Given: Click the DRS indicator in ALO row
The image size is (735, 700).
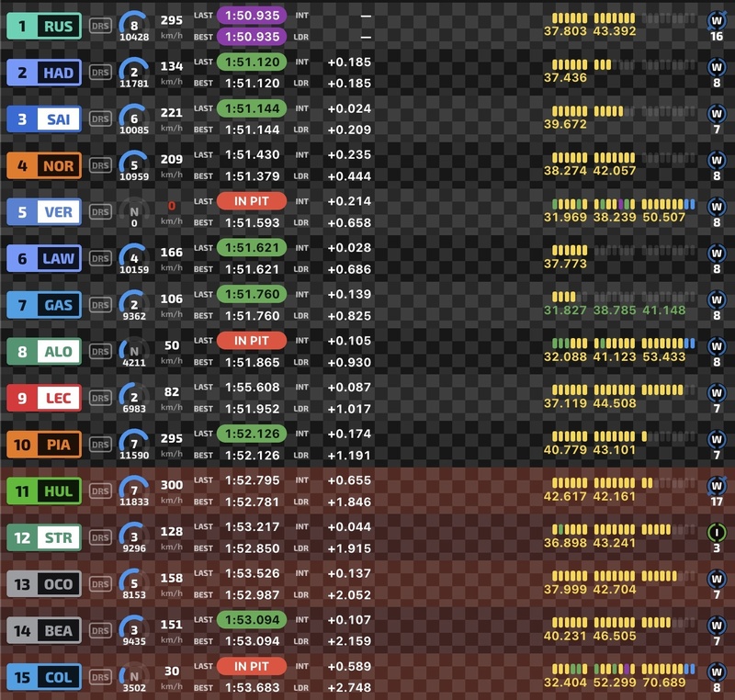Looking at the screenshot, I should click(100, 352).
